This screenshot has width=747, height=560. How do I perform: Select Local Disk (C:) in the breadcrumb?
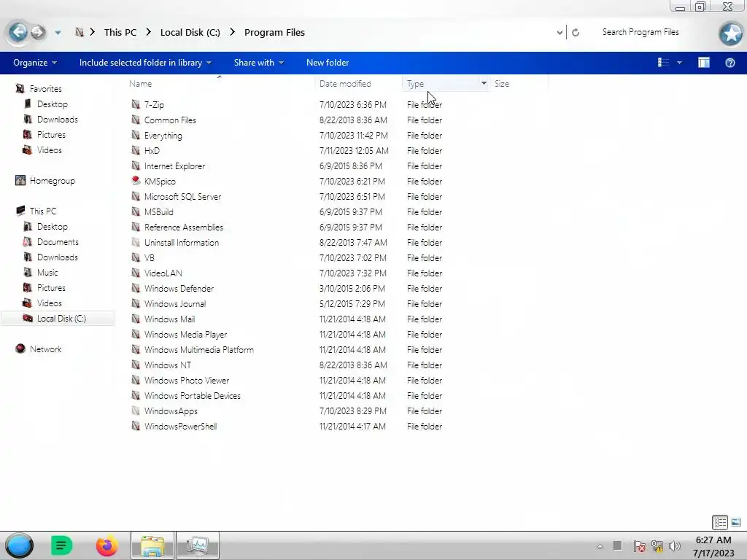tap(190, 32)
